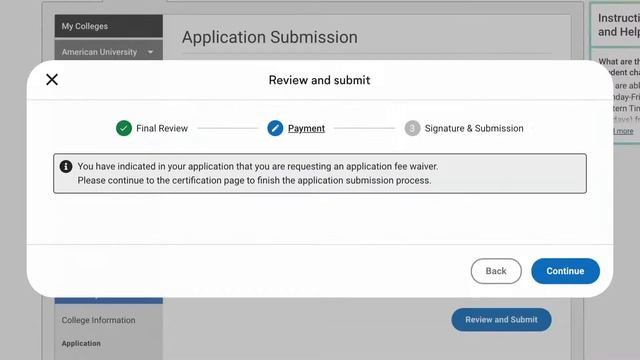Close the Review and submit dialog

point(52,80)
